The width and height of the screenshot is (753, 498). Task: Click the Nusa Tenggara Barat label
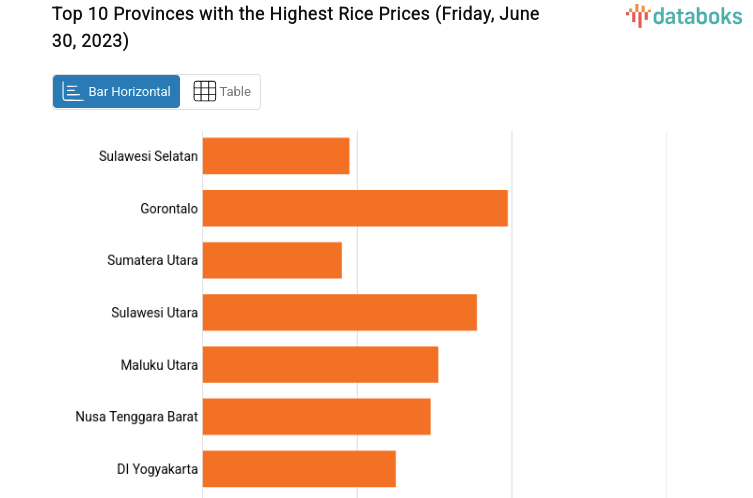[136, 416]
